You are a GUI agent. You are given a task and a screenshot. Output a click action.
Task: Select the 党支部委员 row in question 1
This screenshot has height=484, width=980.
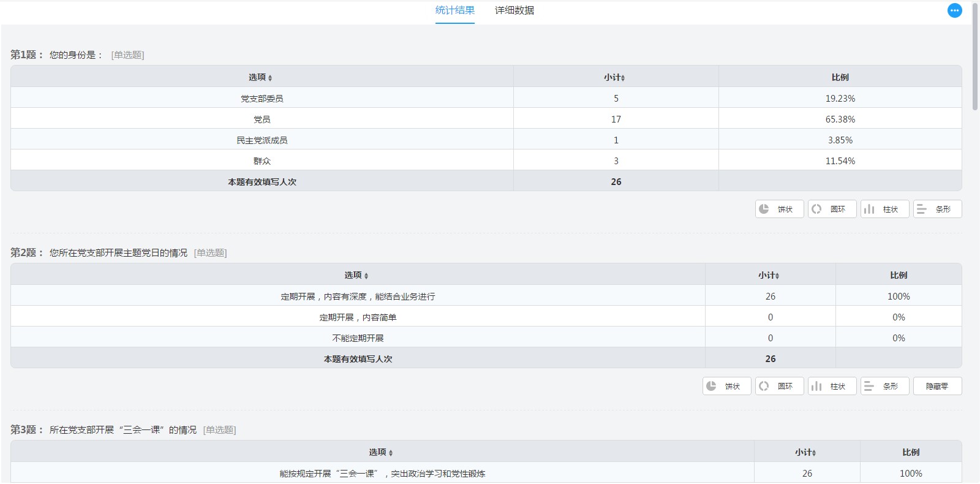(x=262, y=98)
